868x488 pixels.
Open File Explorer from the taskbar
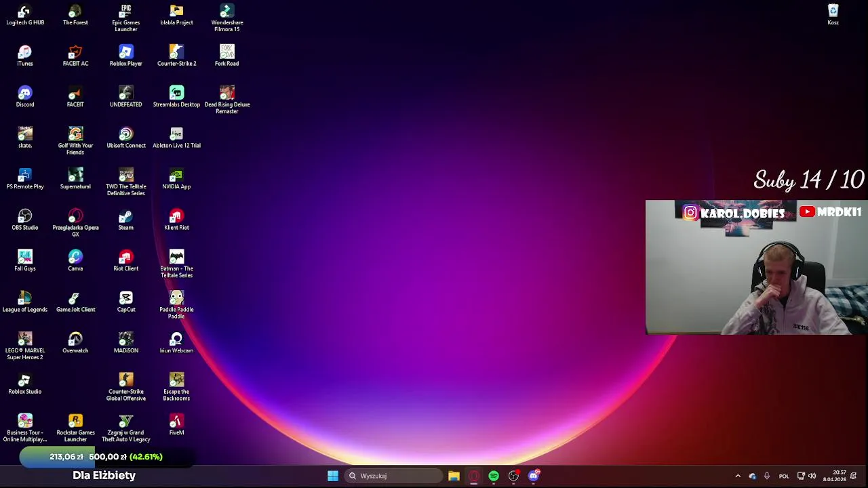[x=454, y=476]
